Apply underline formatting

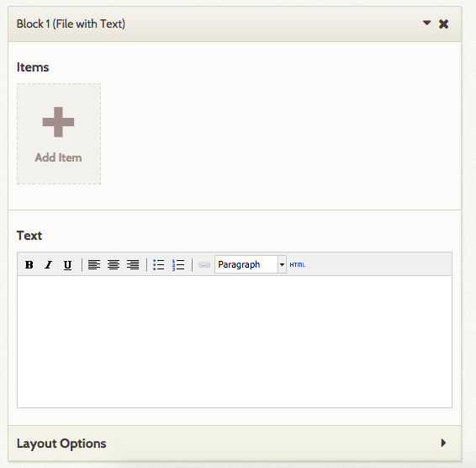[x=67, y=264]
